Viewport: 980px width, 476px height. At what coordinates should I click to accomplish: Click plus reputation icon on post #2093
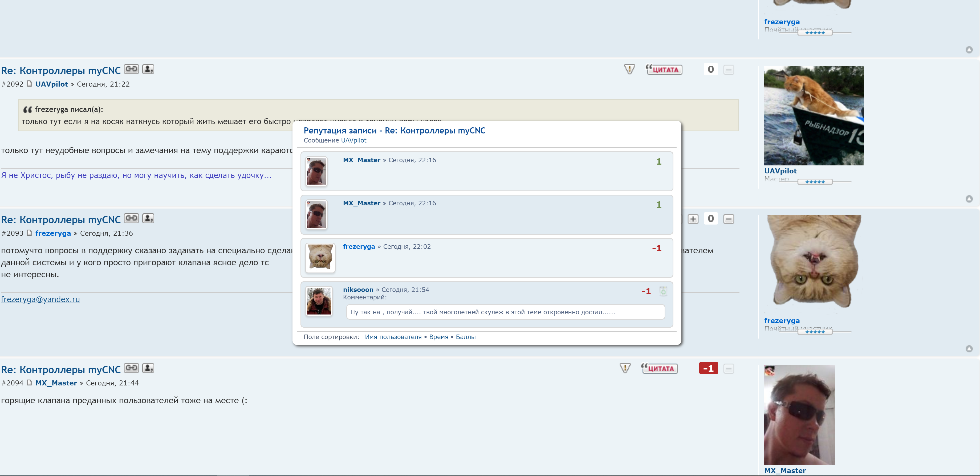(693, 219)
